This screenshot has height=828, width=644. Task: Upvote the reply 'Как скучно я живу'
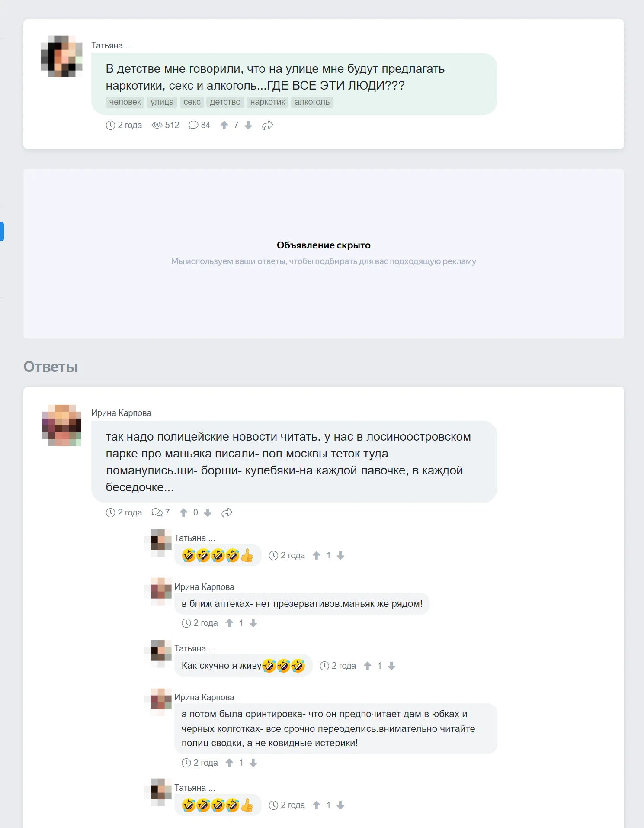pos(367,666)
